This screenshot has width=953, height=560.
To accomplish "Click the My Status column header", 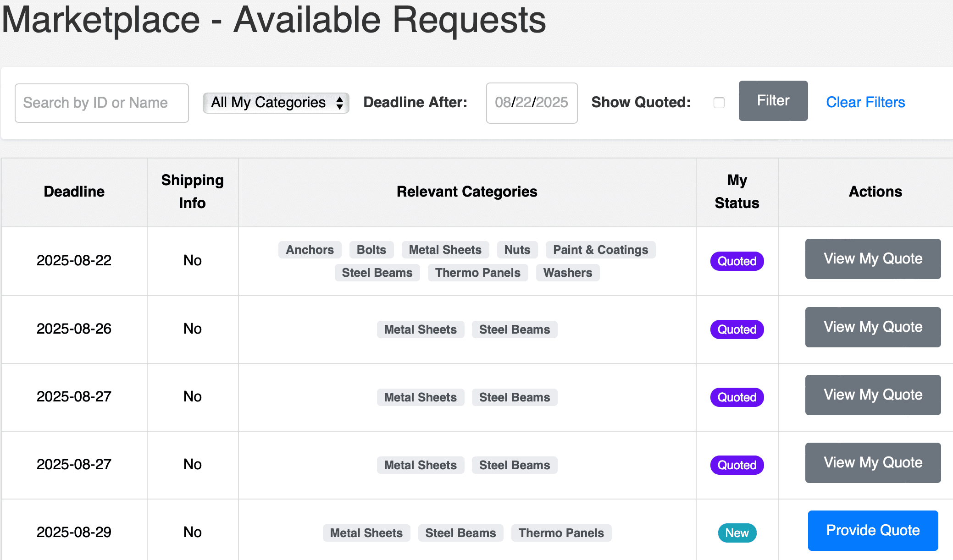I will click(737, 192).
